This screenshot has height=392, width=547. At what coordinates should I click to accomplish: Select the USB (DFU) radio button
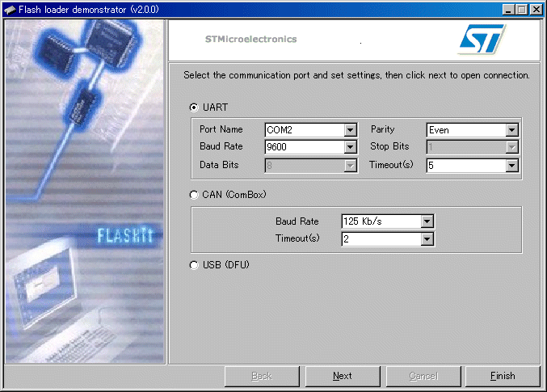194,265
